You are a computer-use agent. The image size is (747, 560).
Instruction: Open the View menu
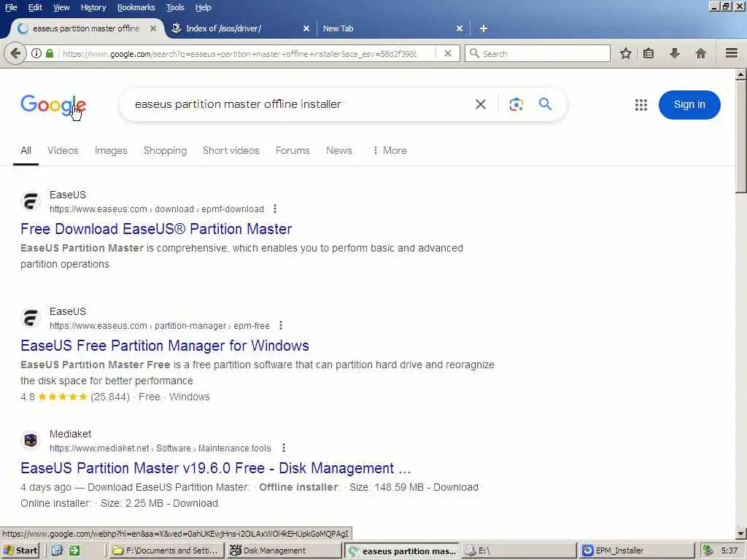pos(61,7)
